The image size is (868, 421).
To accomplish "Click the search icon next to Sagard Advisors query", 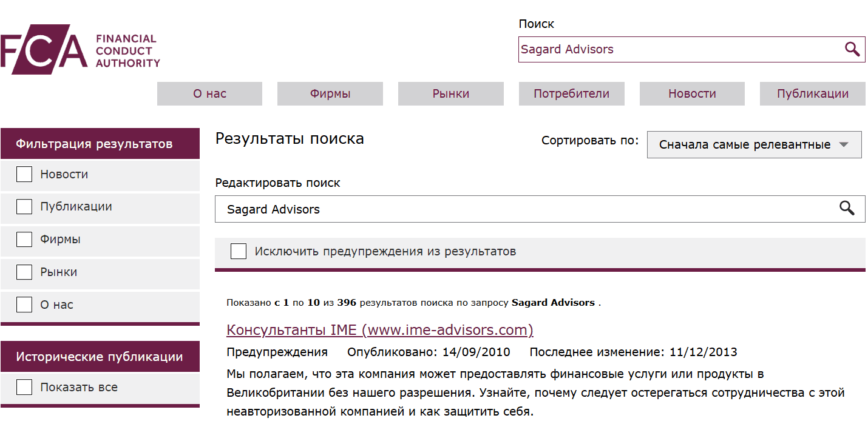I will pyautogui.click(x=847, y=209).
